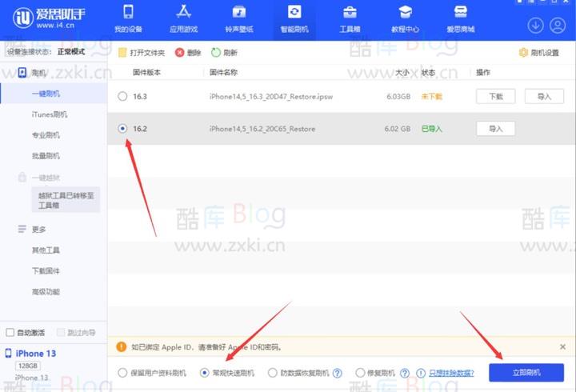Open 工具箱 toolbox icon
This screenshot has height=392, width=576.
tap(350, 12)
